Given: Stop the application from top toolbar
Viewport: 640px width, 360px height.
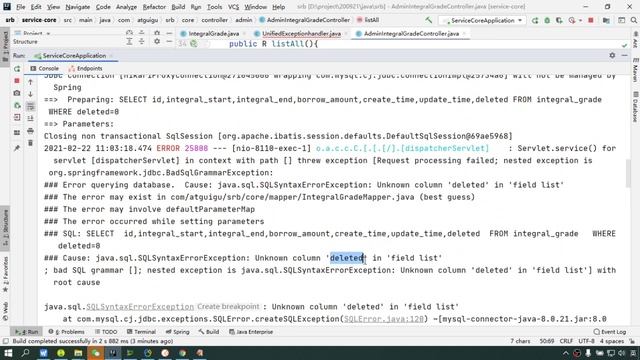Looking at the screenshot, I should pos(591,20).
